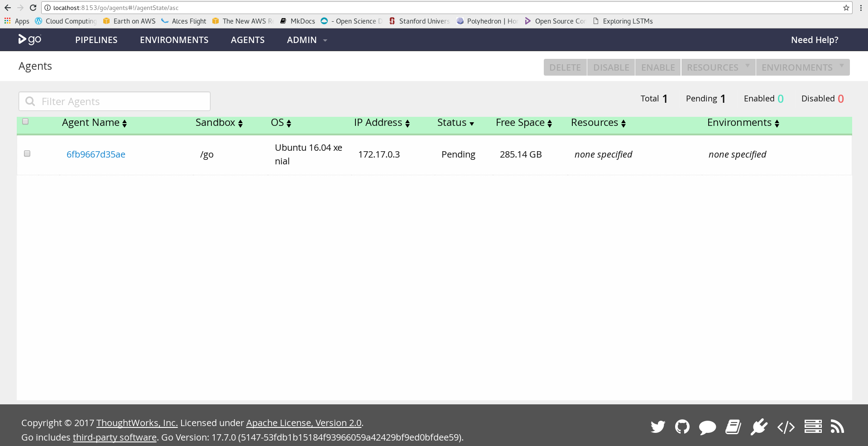Go to the Pipelines tab

click(96, 40)
